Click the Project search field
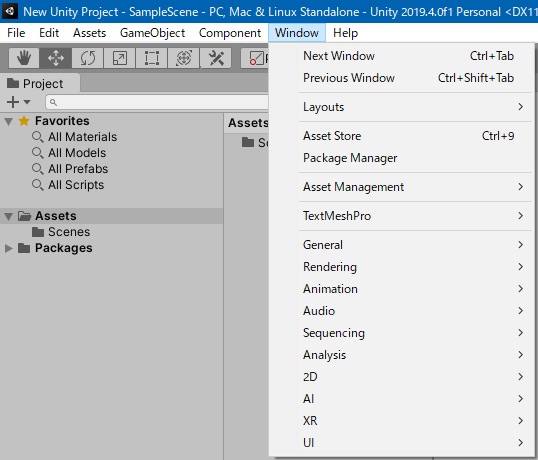The width and height of the screenshot is (538, 460). 157,102
